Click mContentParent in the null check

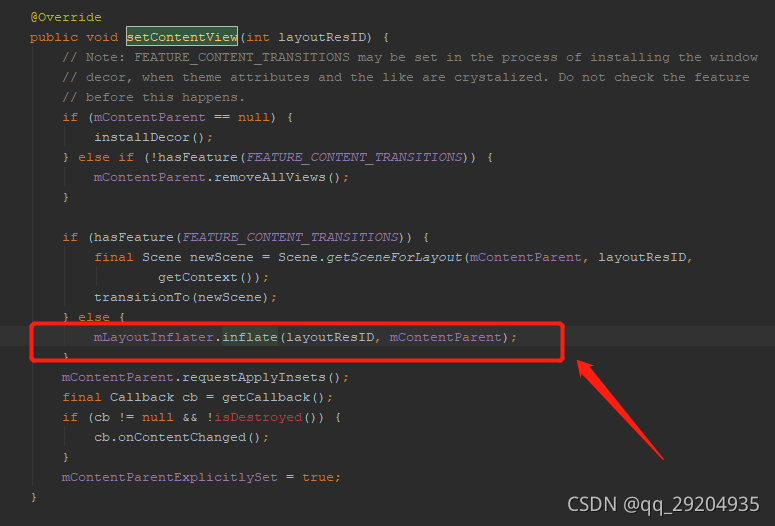pos(149,117)
